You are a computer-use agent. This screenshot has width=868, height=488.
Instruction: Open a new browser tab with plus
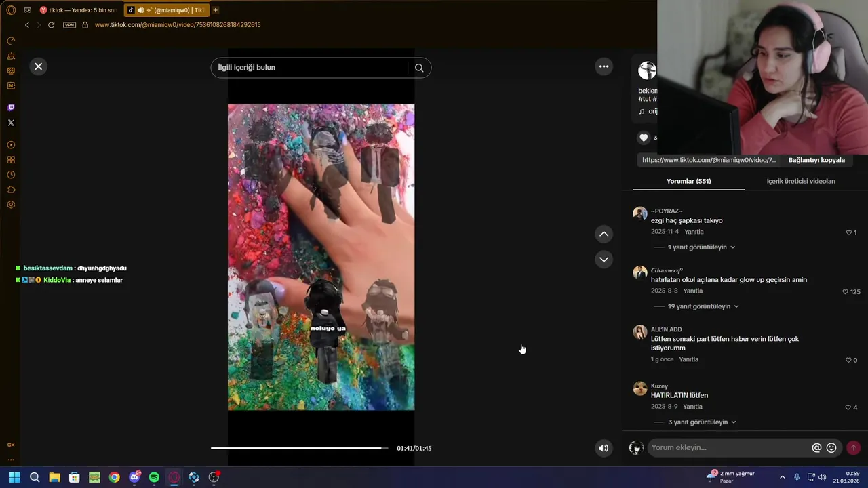[x=215, y=10]
